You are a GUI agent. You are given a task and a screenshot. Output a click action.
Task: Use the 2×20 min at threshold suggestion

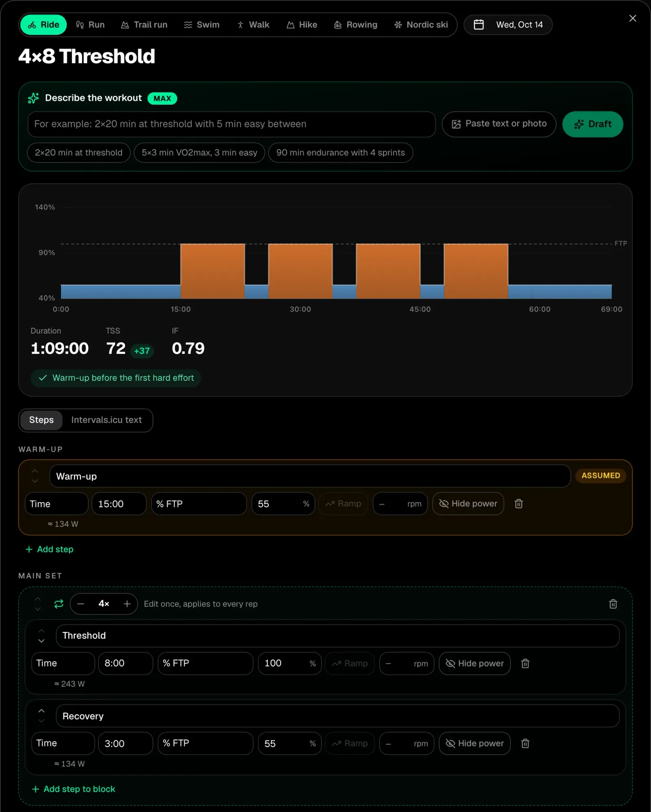(79, 153)
